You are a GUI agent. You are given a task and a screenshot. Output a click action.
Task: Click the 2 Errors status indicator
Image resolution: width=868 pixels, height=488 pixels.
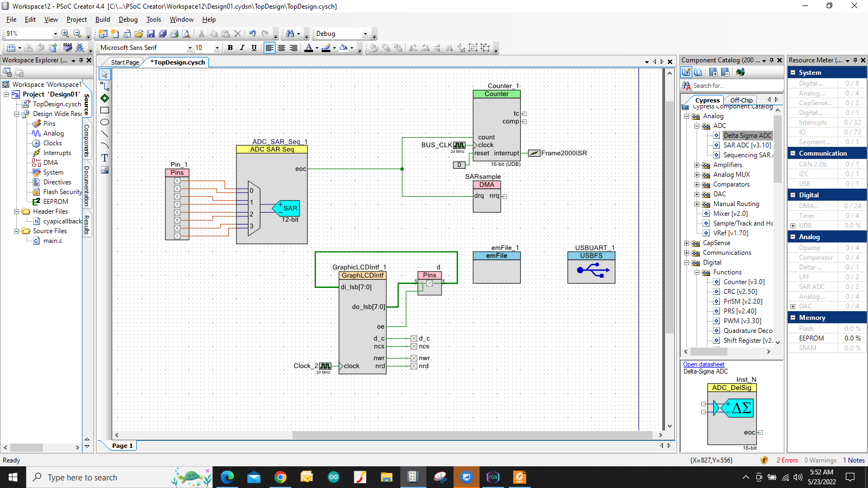787,460
